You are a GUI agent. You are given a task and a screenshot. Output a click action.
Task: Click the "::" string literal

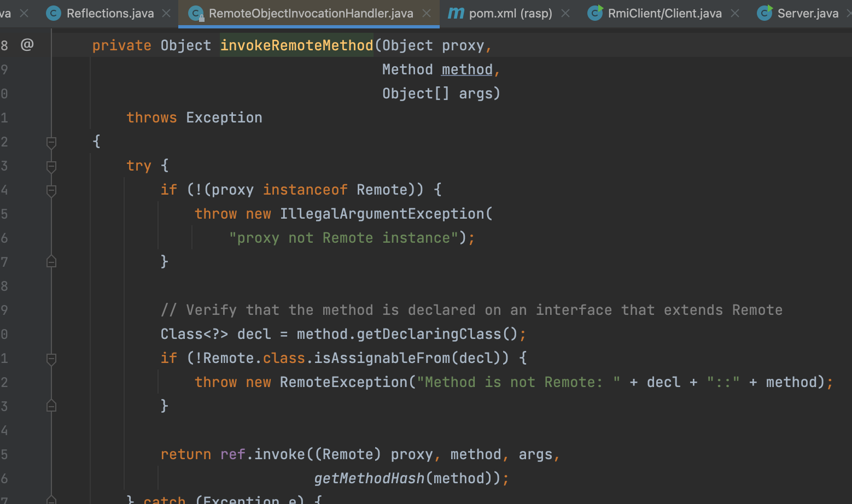pyautogui.click(x=723, y=382)
